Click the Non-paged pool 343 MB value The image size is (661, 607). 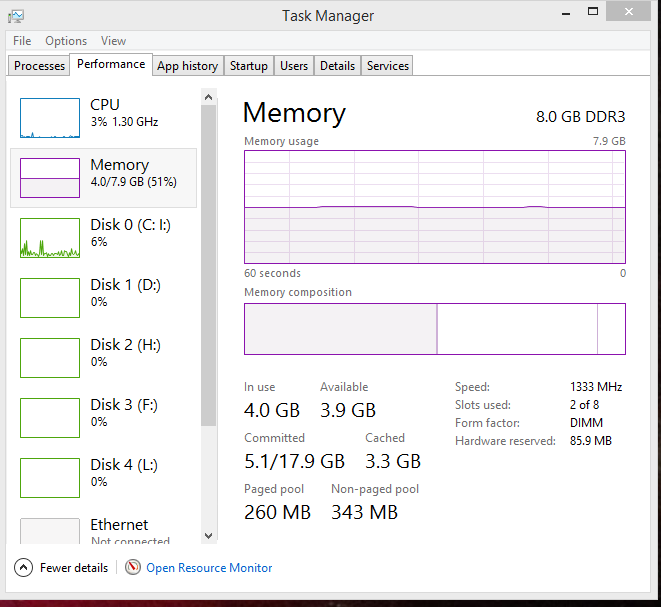tap(364, 512)
